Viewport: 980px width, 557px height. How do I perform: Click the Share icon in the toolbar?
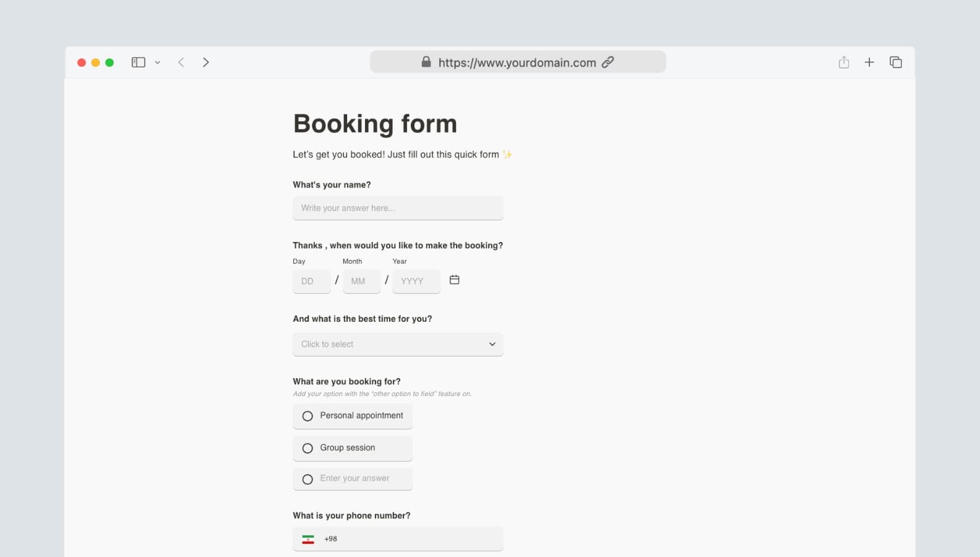pos(843,62)
